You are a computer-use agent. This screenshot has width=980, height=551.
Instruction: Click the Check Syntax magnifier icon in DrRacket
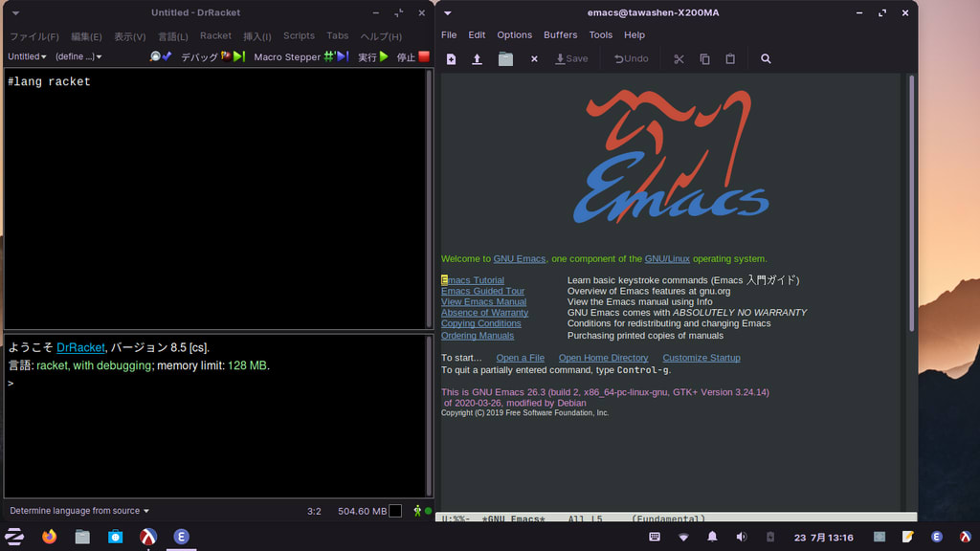pyautogui.click(x=161, y=56)
